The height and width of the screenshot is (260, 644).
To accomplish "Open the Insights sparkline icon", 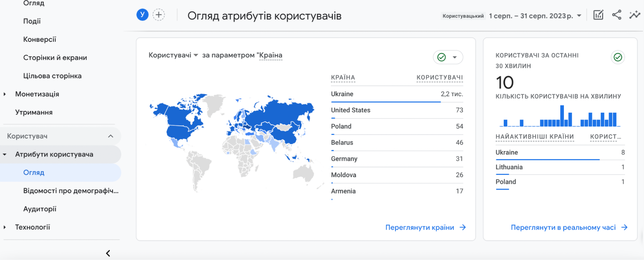I will [634, 15].
